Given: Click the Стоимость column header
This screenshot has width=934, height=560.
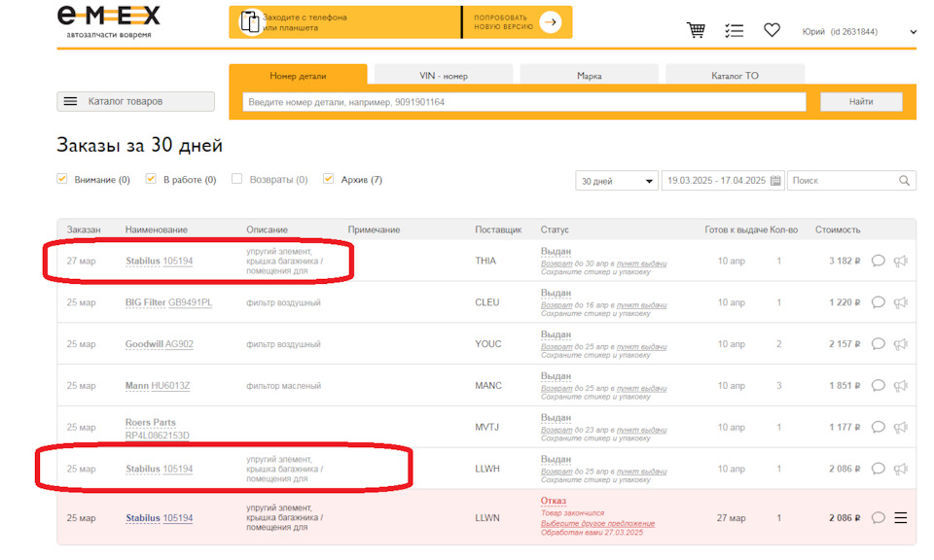Looking at the screenshot, I should click(x=838, y=229).
